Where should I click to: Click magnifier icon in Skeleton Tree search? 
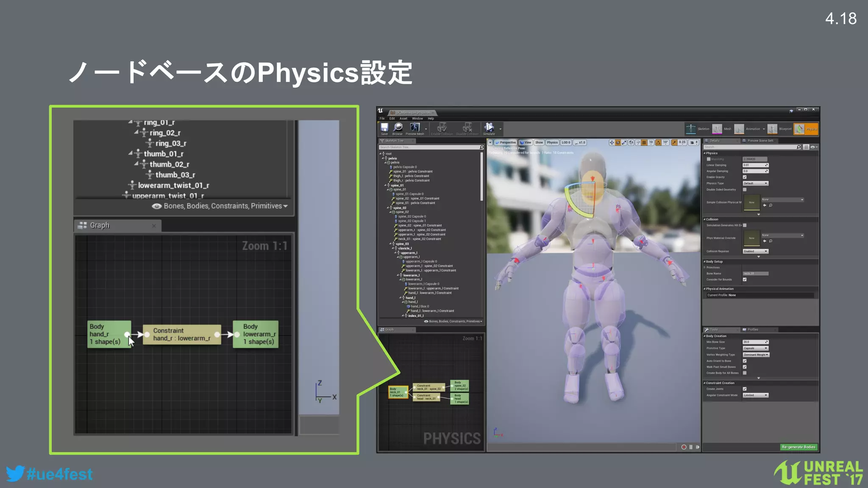[481, 147]
